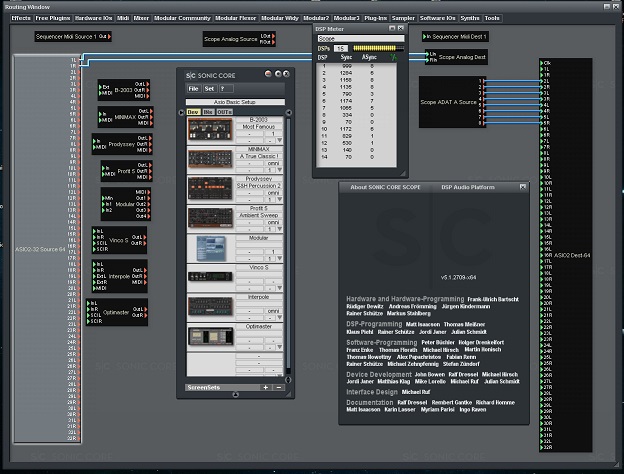
Task: Click the red minimize button of Sonic Core panel
Action: coord(268,74)
